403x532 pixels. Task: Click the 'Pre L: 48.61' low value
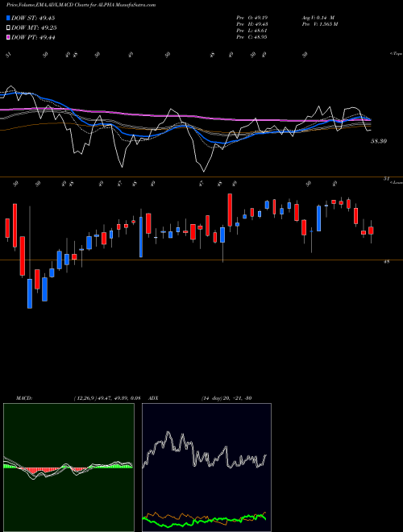tap(252, 31)
